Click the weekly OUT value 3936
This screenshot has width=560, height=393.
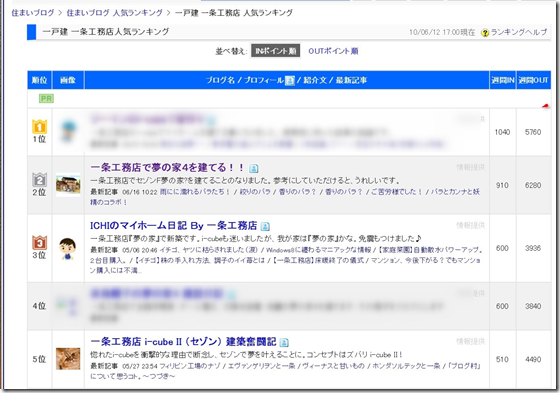tap(533, 248)
